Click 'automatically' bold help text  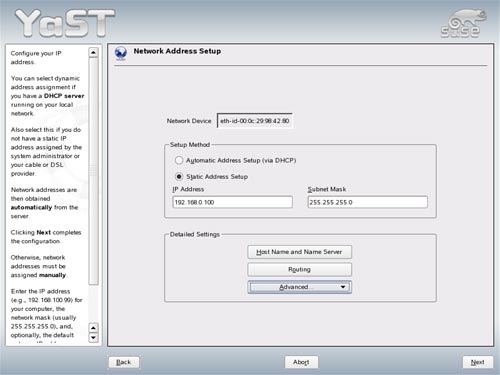pos(31,207)
